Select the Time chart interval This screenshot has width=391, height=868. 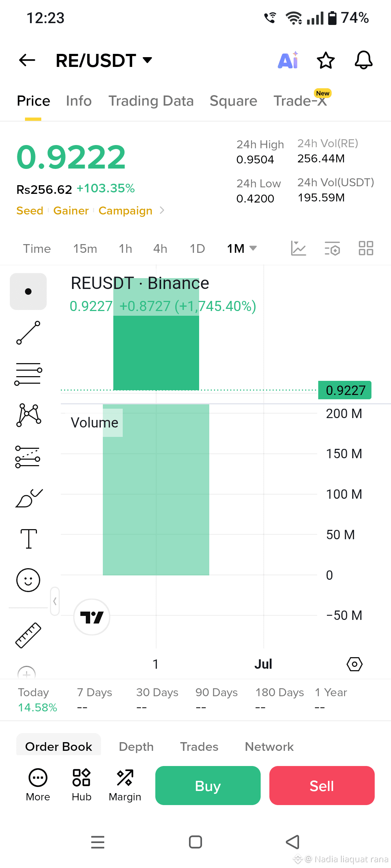[x=37, y=249]
